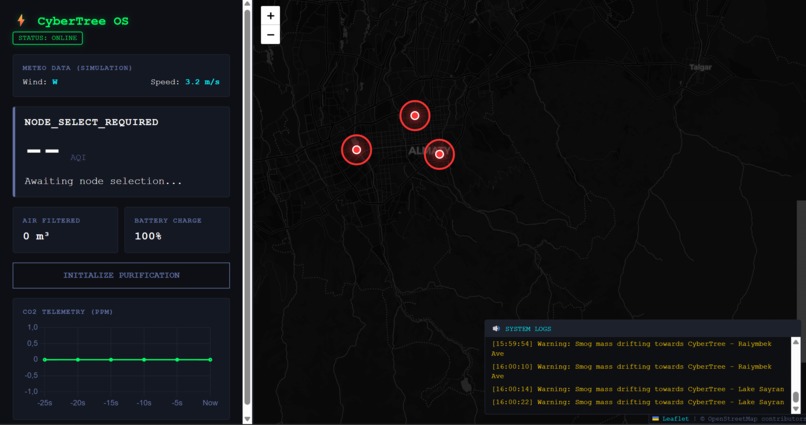The height and width of the screenshot is (425, 806).
Task: Click the -10s data point on chart
Action: point(144,360)
